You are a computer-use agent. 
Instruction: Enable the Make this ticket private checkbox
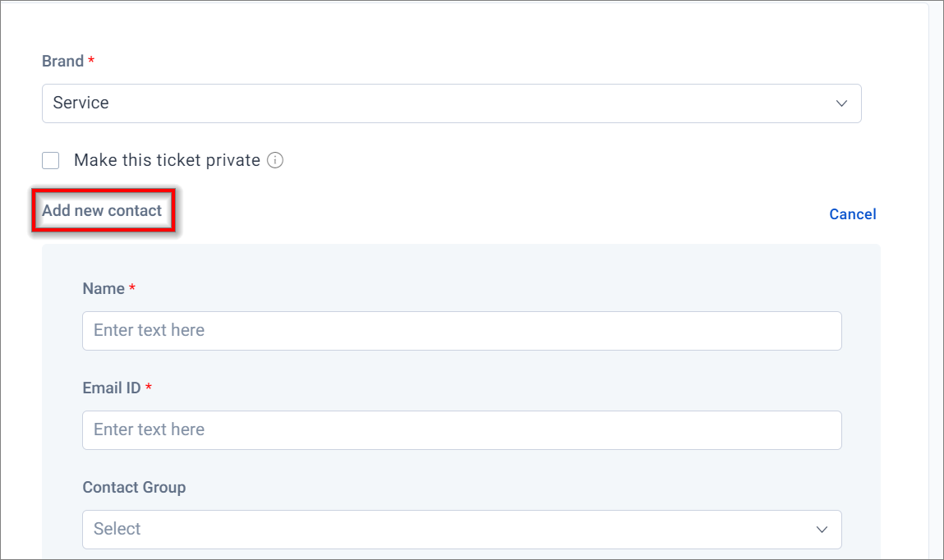51,161
